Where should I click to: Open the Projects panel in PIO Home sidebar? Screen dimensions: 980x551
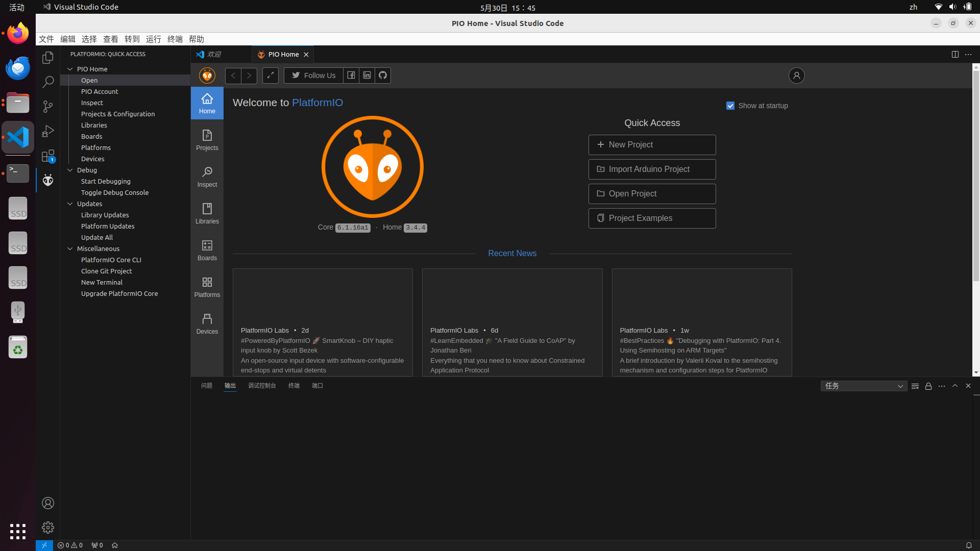pos(207,140)
